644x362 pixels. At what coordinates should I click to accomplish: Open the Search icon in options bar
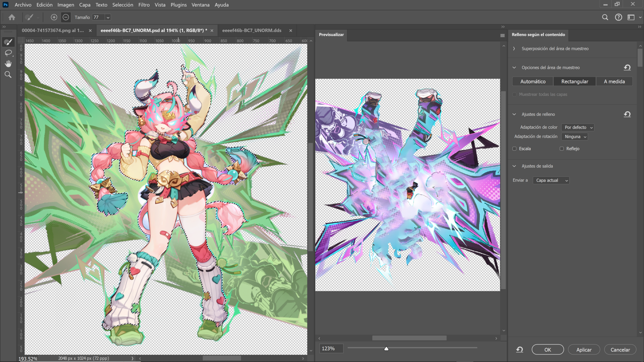click(x=605, y=17)
